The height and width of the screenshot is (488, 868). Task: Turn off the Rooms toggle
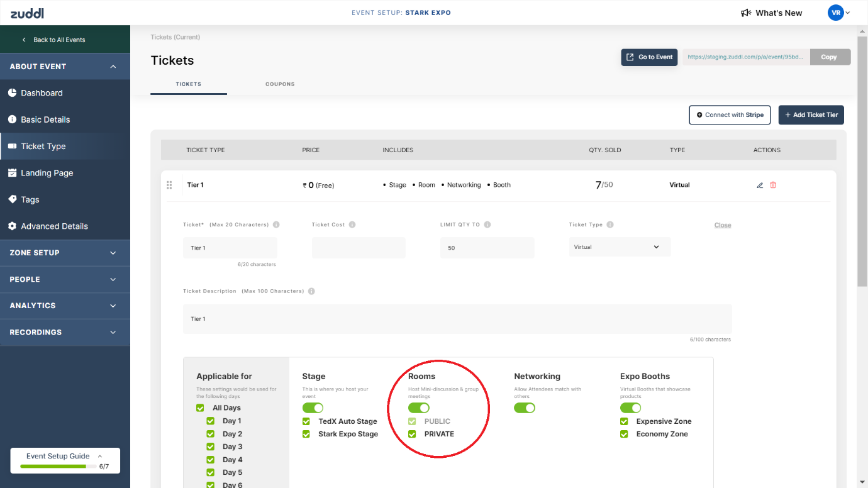tap(419, 408)
